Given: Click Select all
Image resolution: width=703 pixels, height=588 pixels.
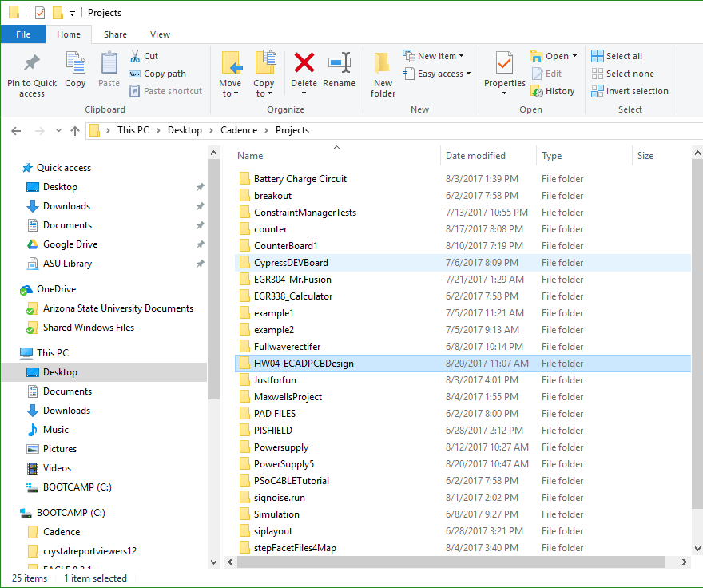Looking at the screenshot, I should pyautogui.click(x=617, y=56).
